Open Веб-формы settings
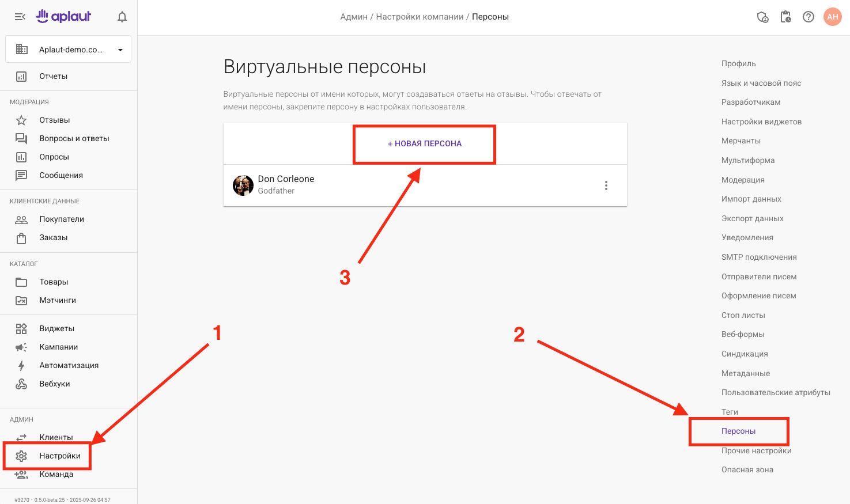850x504 pixels. (x=743, y=334)
